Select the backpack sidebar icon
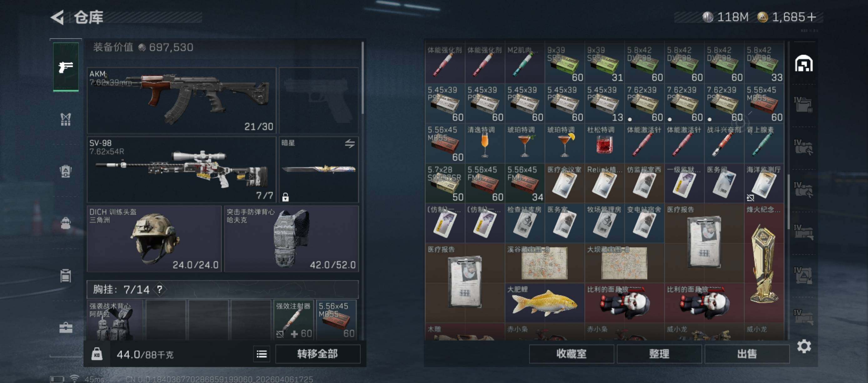Image resolution: width=868 pixels, height=383 pixels. (x=66, y=223)
